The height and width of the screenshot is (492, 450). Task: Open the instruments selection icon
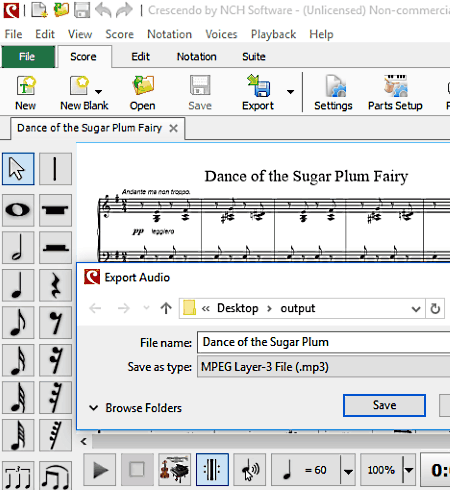click(x=175, y=469)
